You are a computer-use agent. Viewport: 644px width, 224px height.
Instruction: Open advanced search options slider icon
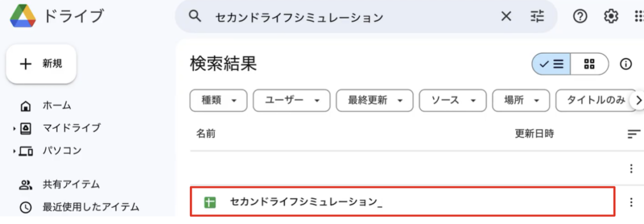click(x=537, y=17)
